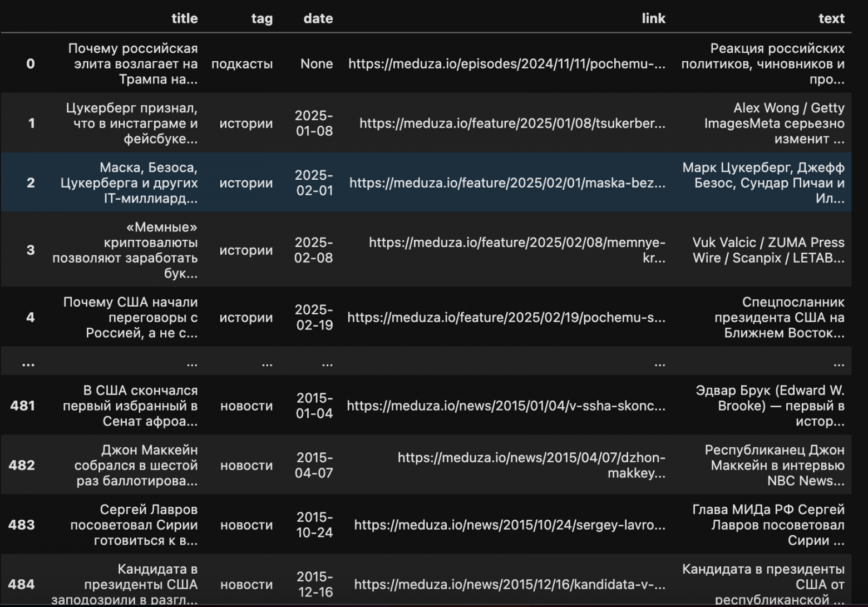Screen dimensions: 868x607
Task: Select row index 0
Action: (31, 63)
